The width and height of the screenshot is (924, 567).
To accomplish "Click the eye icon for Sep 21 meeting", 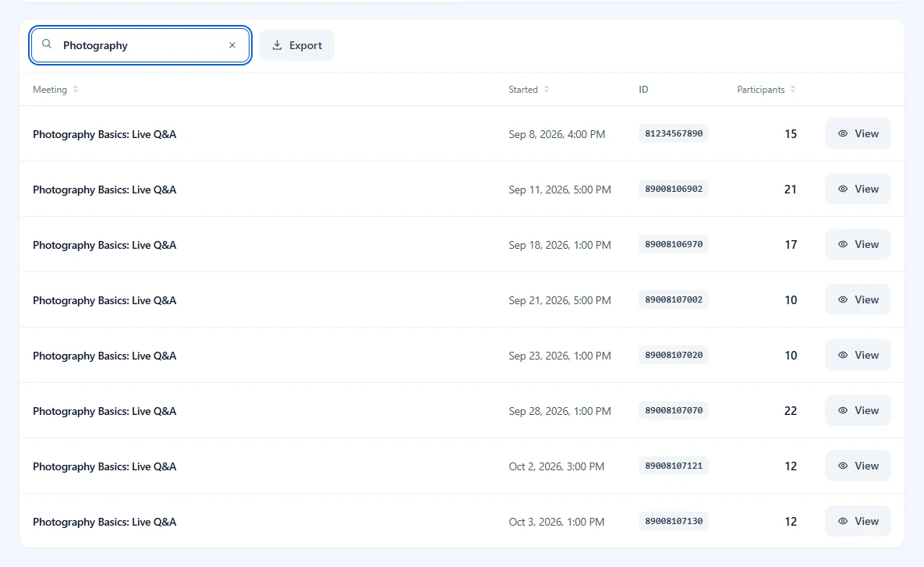I will point(843,300).
